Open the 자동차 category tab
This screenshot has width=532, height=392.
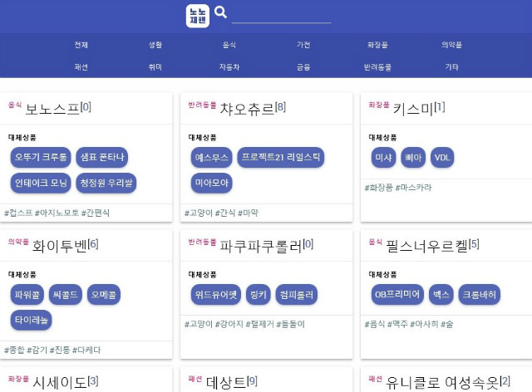pyautogui.click(x=229, y=67)
